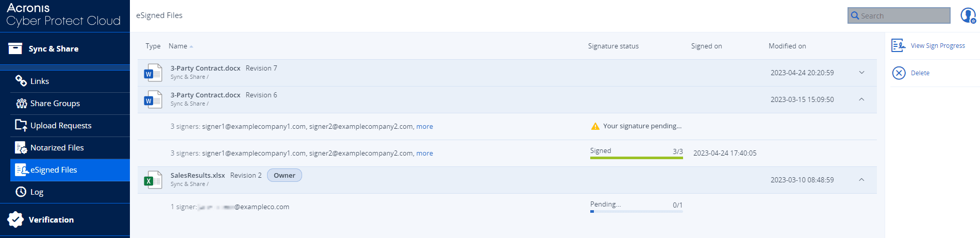Viewport: 980px width, 238px height.
Task: Click the yellow signature pending warning icon
Action: point(595,126)
